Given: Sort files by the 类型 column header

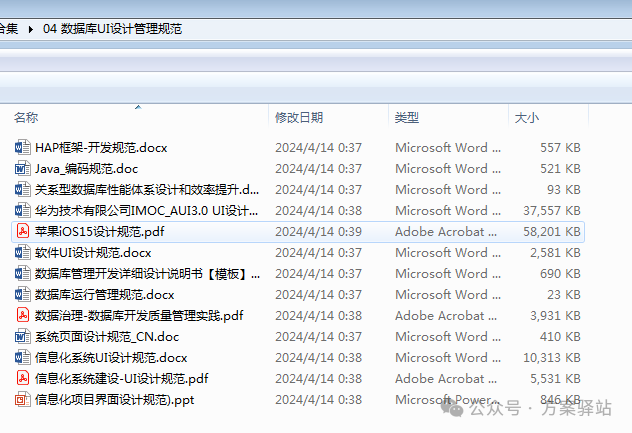Looking at the screenshot, I should (x=407, y=118).
